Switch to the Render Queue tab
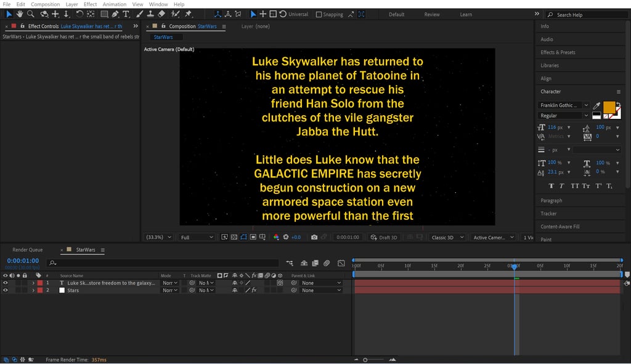The height and width of the screenshot is (364, 631). [x=27, y=250]
